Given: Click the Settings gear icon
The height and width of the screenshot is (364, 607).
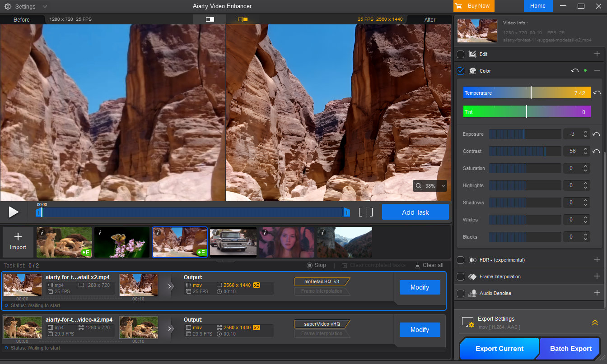Looking at the screenshot, I should click(x=8, y=6).
